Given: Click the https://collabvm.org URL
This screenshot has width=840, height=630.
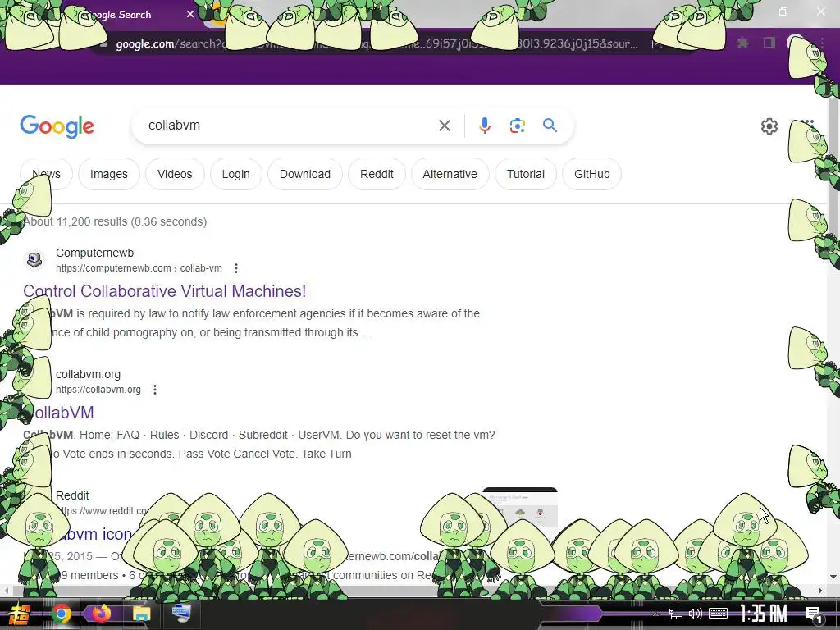Looking at the screenshot, I should tap(98, 390).
